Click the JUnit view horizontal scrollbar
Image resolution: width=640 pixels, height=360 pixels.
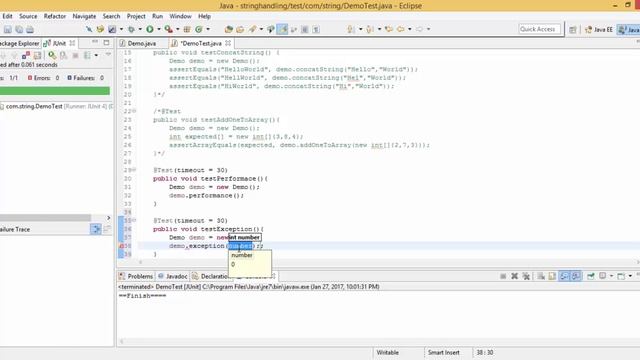[x=45, y=218]
